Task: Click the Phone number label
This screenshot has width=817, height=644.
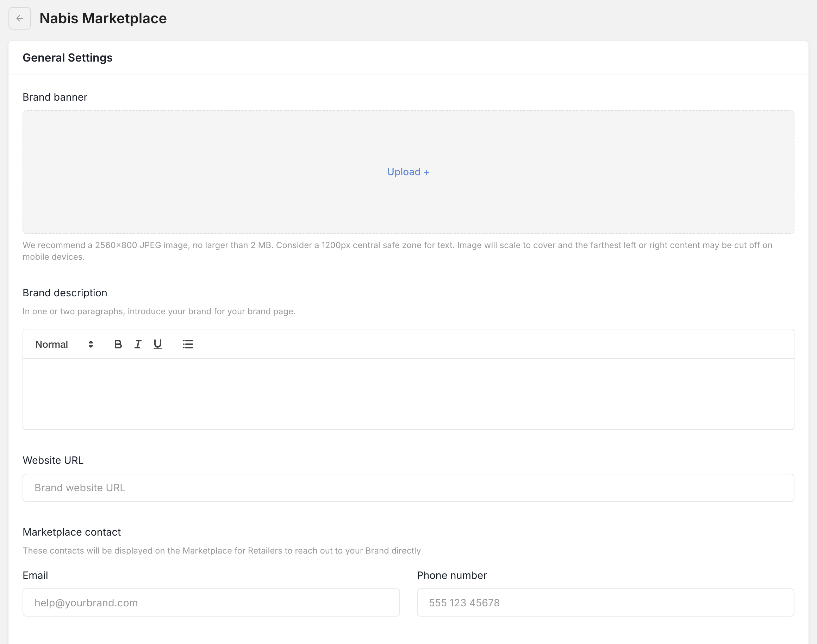Action: [x=452, y=575]
